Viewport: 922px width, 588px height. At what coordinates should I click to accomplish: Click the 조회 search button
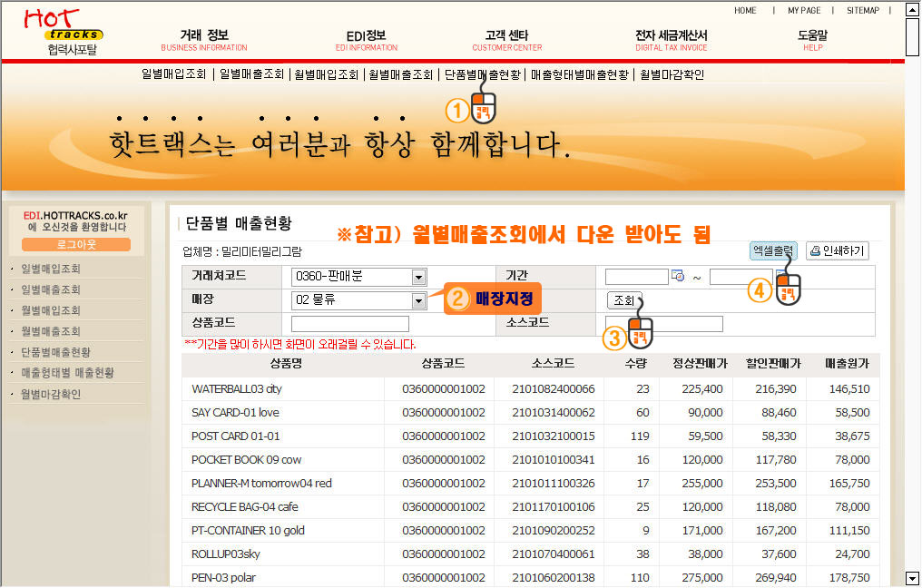coord(623,300)
